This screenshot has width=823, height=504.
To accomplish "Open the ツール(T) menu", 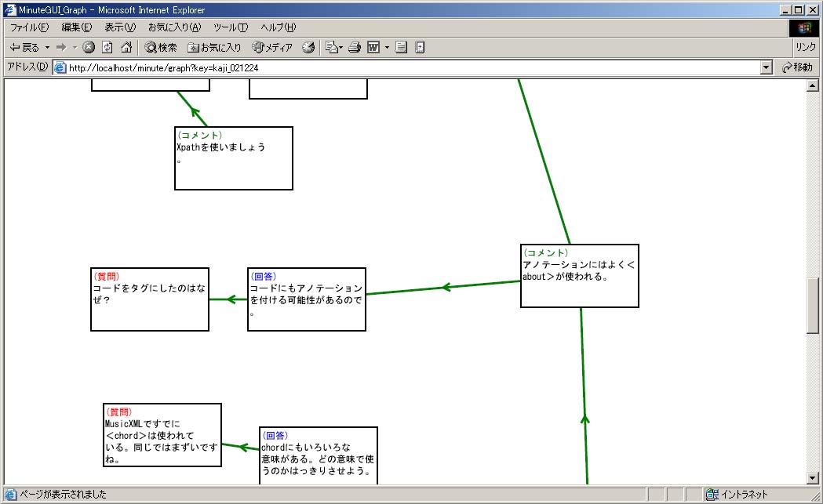I will (231, 27).
